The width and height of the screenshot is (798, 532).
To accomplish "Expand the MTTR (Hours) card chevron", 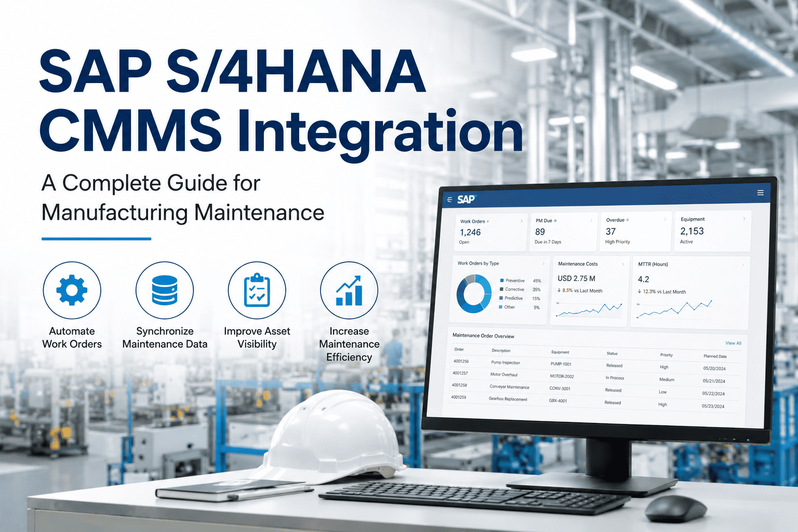I will tap(743, 264).
